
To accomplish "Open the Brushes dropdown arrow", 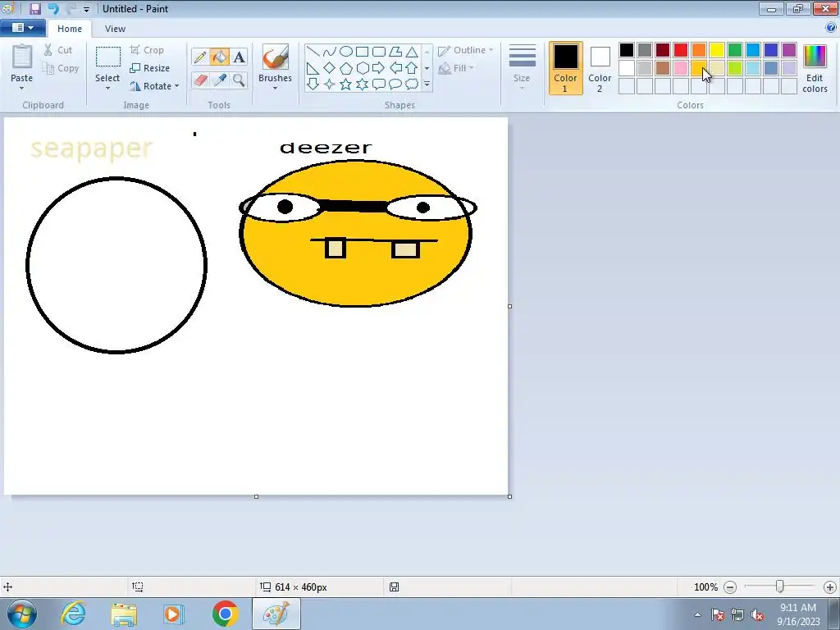I will coord(275,89).
